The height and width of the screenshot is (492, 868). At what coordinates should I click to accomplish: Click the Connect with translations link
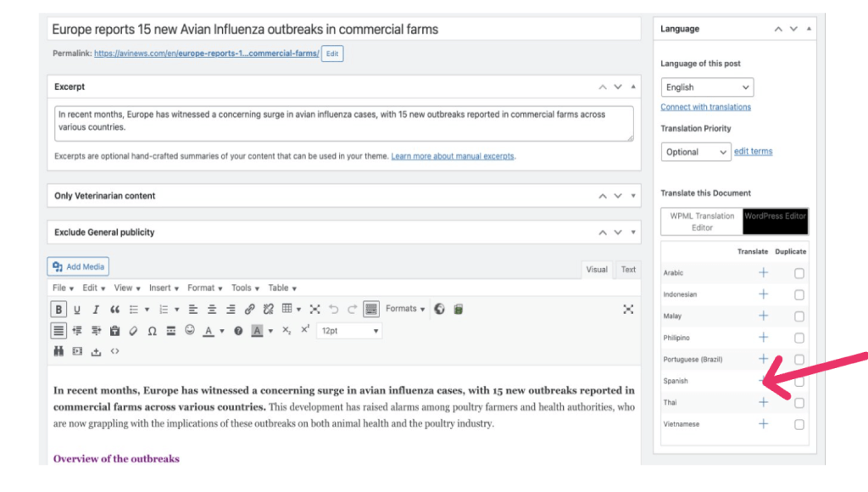pos(705,107)
